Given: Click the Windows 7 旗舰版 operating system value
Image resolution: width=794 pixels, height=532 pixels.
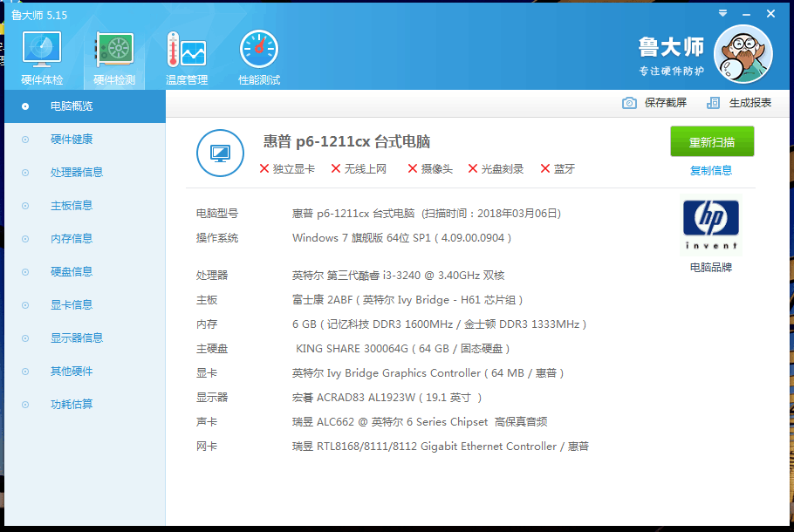Looking at the screenshot, I should [401, 238].
